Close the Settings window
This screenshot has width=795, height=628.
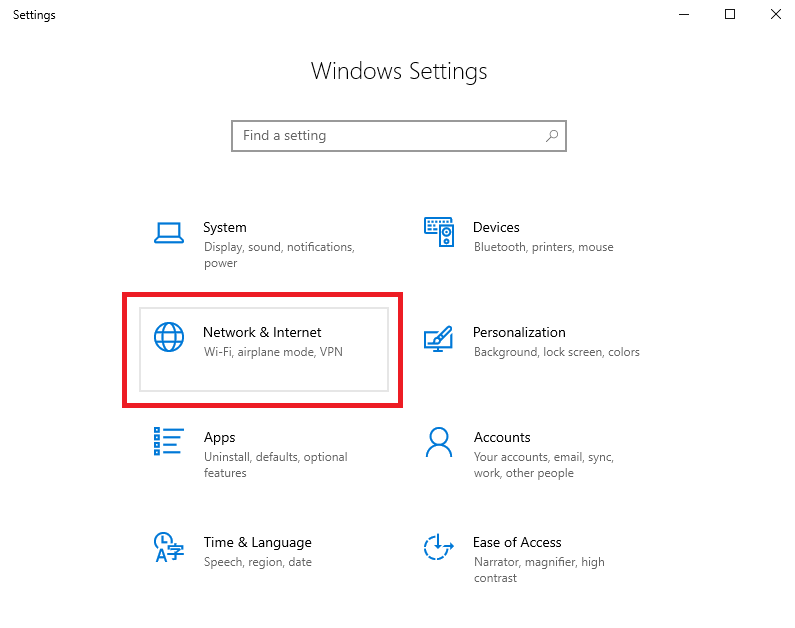point(775,14)
